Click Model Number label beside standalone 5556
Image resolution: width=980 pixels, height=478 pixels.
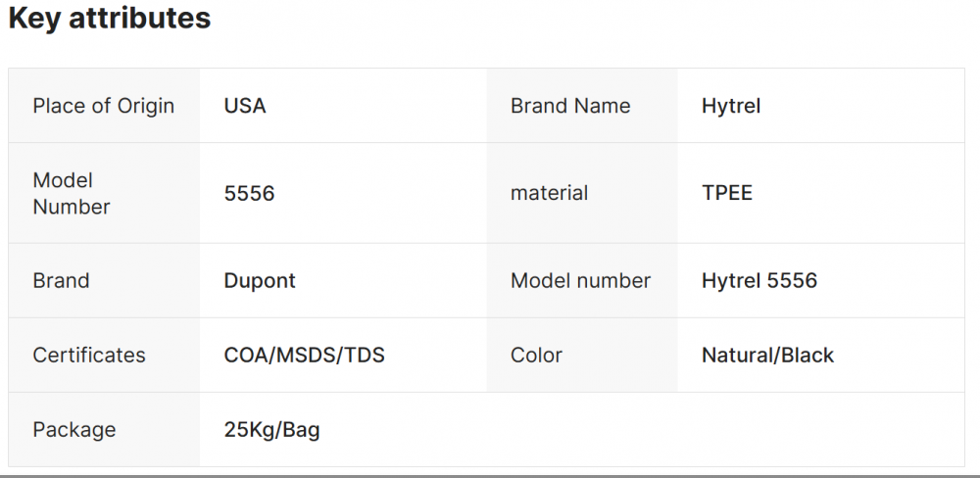click(x=72, y=193)
